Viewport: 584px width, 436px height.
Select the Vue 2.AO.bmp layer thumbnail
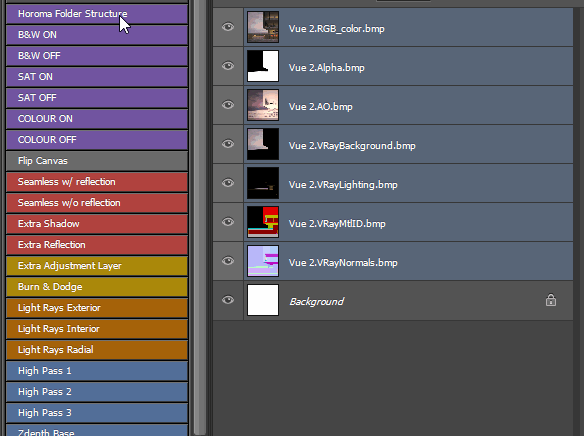263,105
